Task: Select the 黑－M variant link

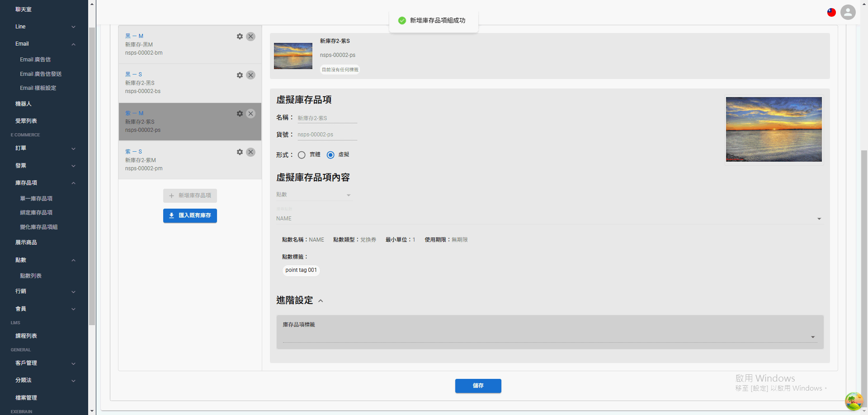Action: pyautogui.click(x=134, y=36)
